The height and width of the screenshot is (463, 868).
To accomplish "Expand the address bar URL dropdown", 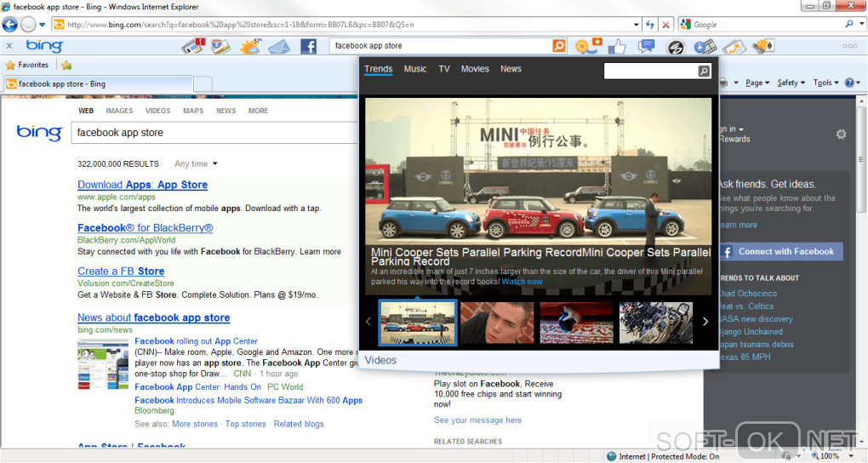I will coord(636,25).
